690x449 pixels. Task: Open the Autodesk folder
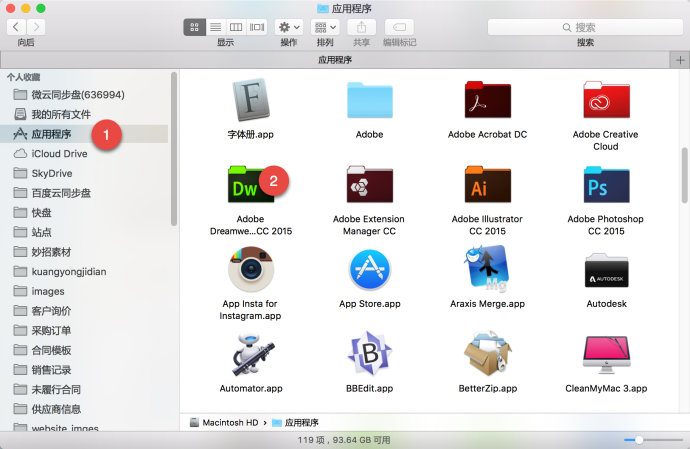click(606, 270)
